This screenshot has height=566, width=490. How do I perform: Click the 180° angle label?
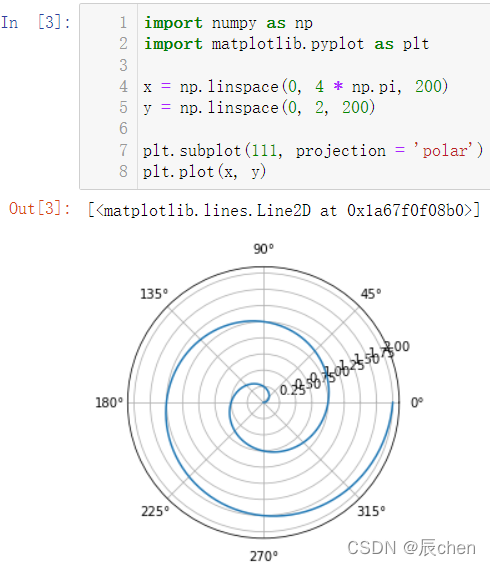coord(109,402)
